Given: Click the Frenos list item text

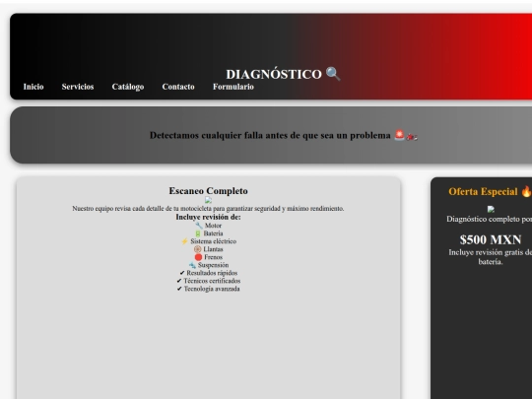Looking at the screenshot, I should coord(213,257).
